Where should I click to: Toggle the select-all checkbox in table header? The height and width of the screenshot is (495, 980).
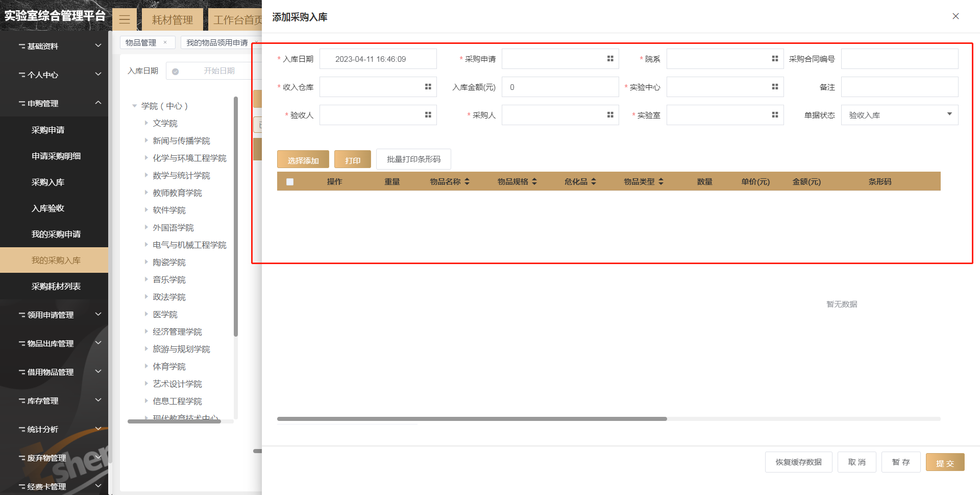(x=290, y=182)
